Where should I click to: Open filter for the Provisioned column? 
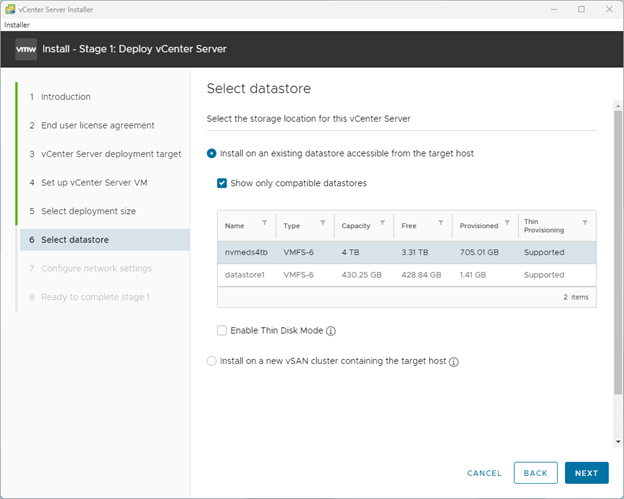507,222
